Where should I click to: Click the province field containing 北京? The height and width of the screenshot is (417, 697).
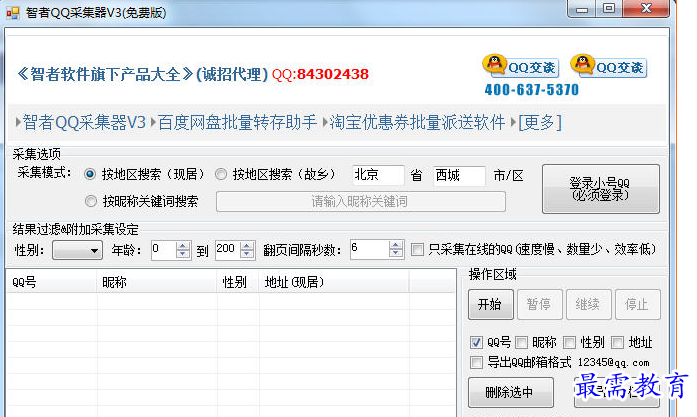[378, 175]
